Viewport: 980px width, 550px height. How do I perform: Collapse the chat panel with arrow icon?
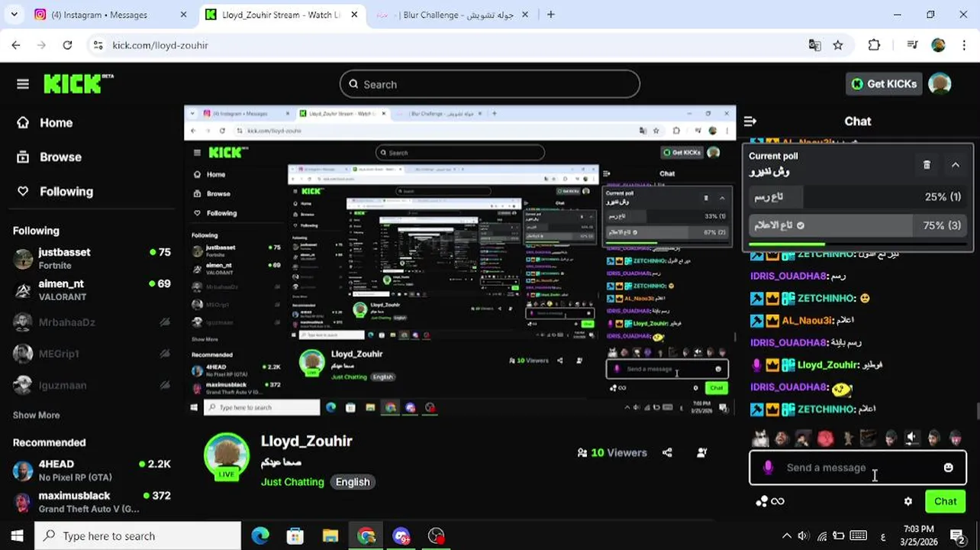[x=750, y=121]
